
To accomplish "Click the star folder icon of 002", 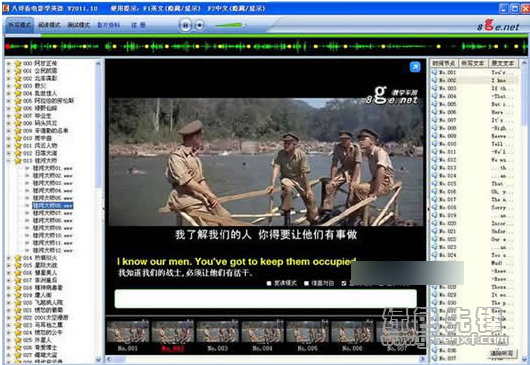I will tap(18, 78).
